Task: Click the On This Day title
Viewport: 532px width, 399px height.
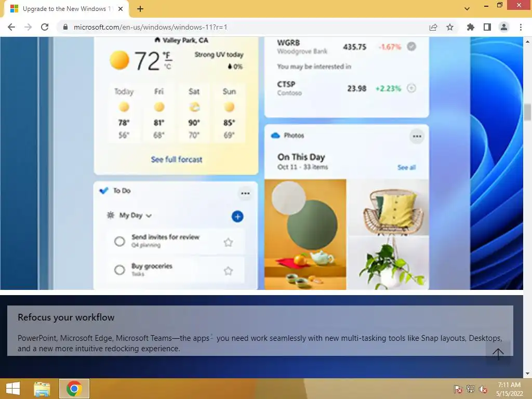Action: coord(301,157)
